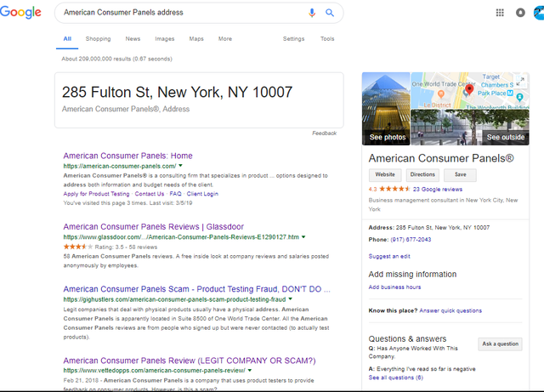Image resolution: width=544 pixels, height=392 pixels.
Task: Open See all questions (6) link
Action: 396,378
